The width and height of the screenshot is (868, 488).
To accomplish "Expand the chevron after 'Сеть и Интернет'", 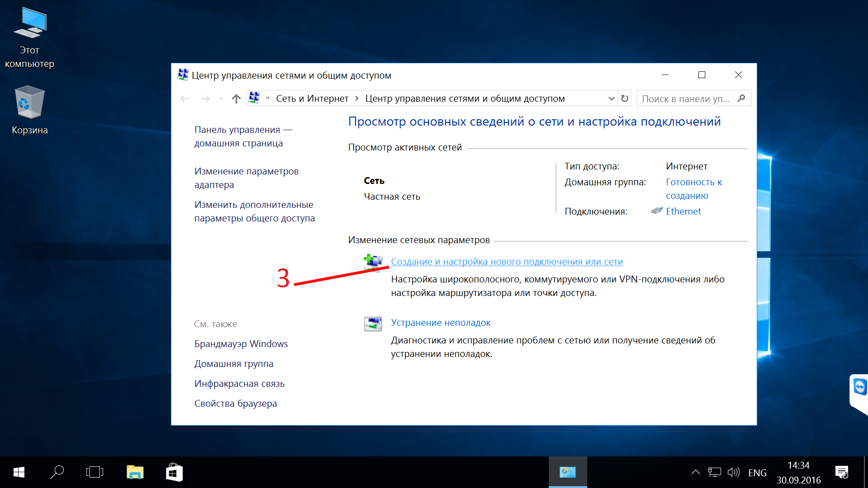I will point(357,99).
